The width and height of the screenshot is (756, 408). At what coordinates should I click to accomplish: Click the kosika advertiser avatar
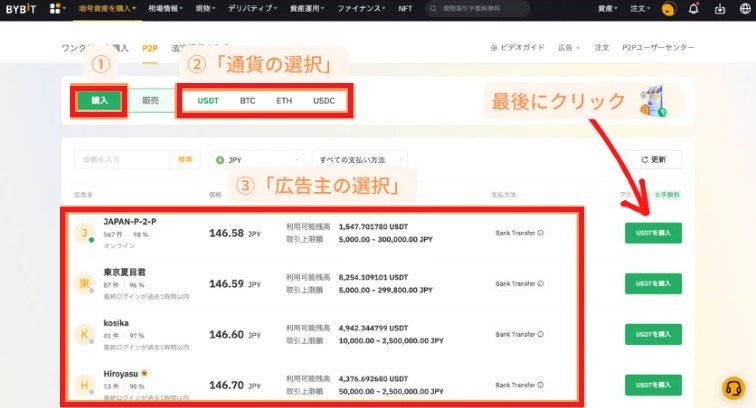coord(84,334)
